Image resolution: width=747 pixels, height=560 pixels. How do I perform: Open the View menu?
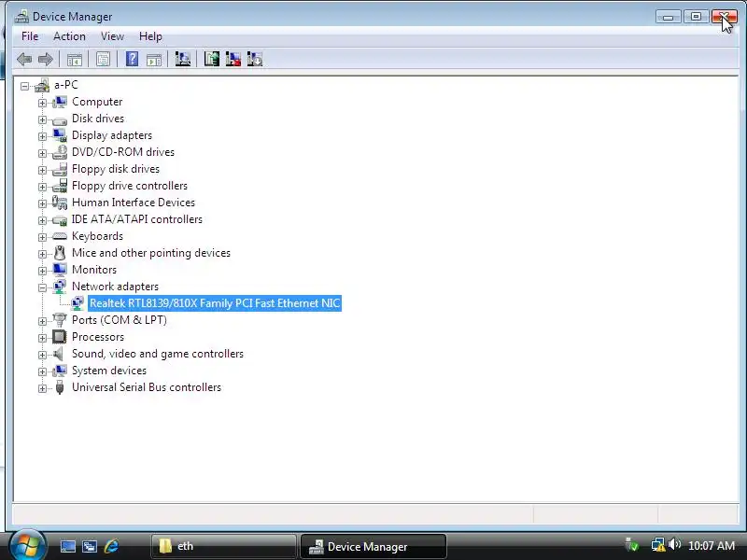pyautogui.click(x=112, y=36)
